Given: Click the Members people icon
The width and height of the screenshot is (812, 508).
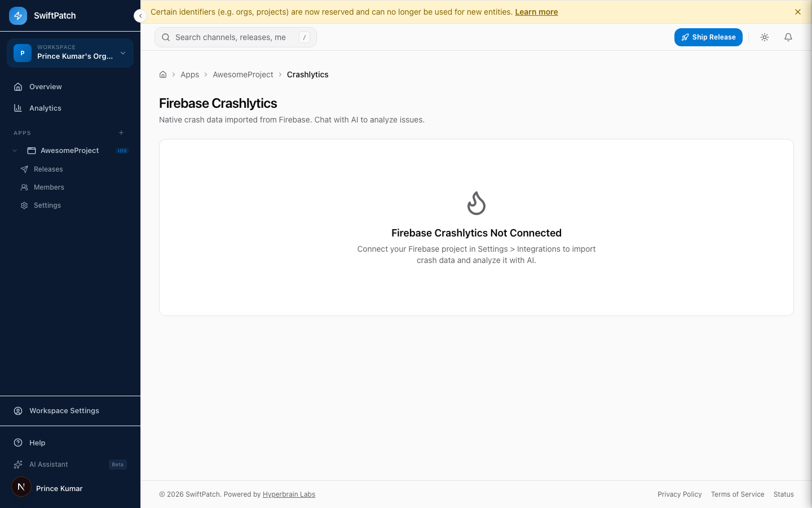Looking at the screenshot, I should pos(24,187).
